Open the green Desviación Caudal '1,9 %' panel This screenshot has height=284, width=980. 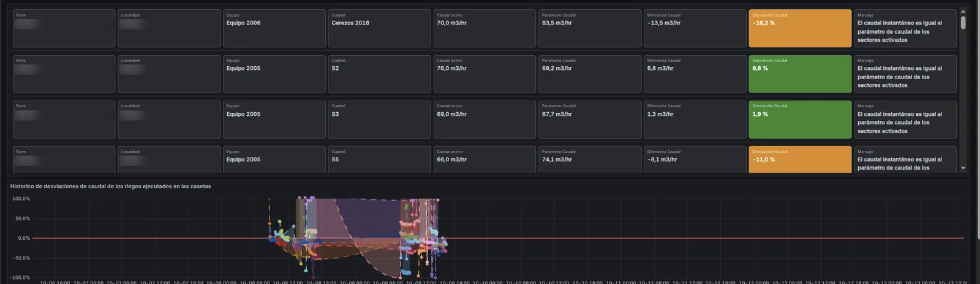pyautogui.click(x=800, y=120)
